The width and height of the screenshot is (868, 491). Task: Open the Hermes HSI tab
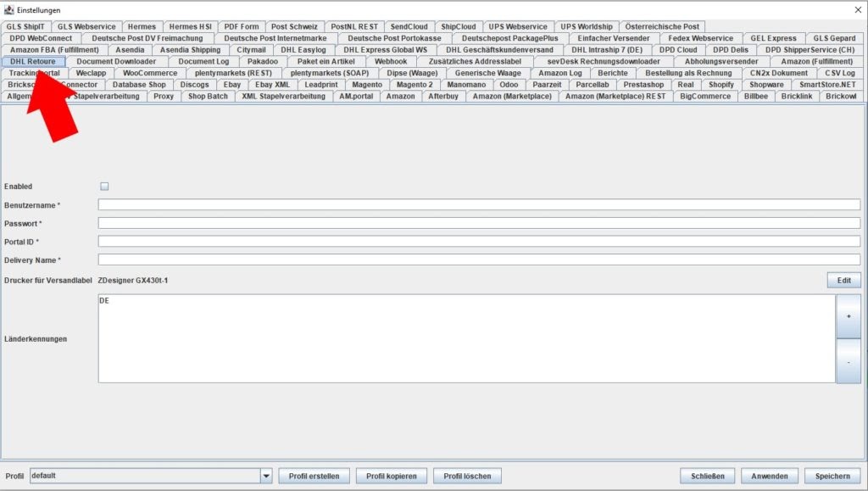pyautogui.click(x=190, y=26)
